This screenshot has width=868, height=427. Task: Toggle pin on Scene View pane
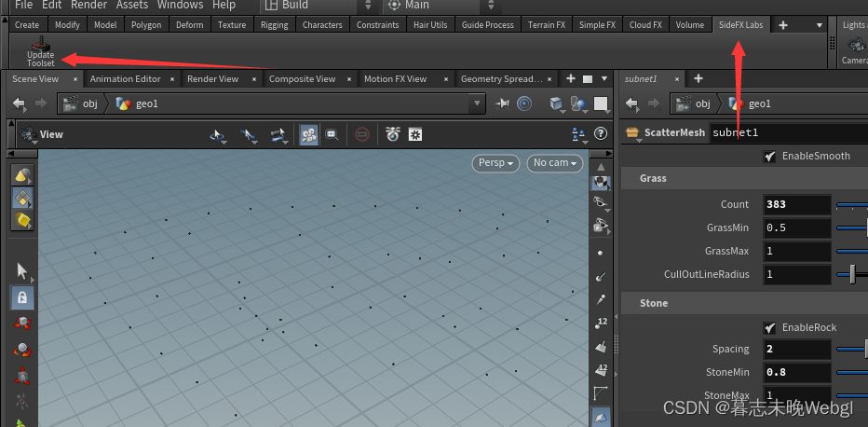503,103
